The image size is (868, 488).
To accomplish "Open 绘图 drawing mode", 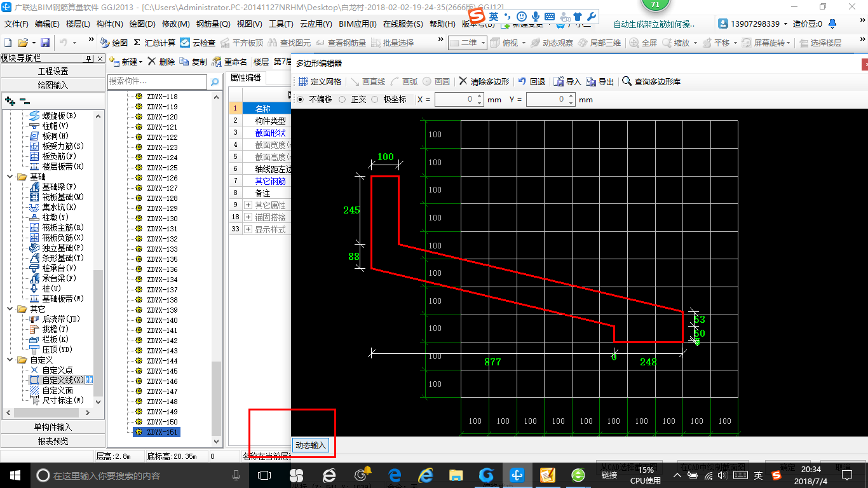I will coord(114,43).
